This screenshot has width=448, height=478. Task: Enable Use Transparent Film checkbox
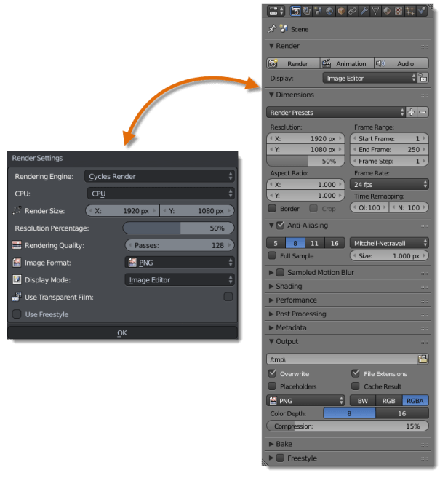coord(228,297)
